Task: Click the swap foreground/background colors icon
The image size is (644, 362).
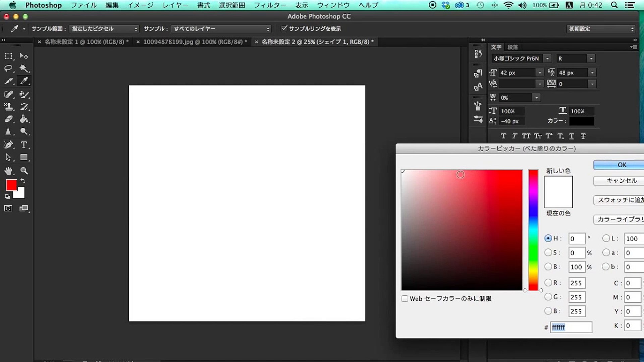Action: 23,181
